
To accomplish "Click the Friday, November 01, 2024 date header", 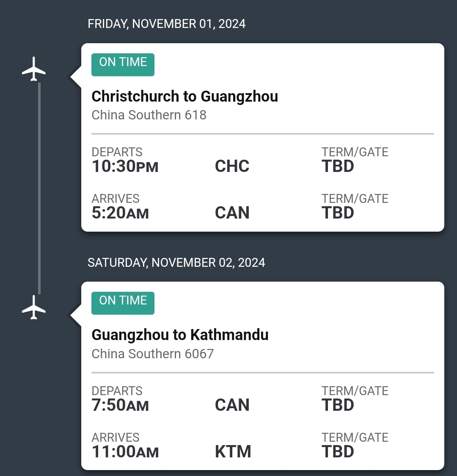I will 167,24.
